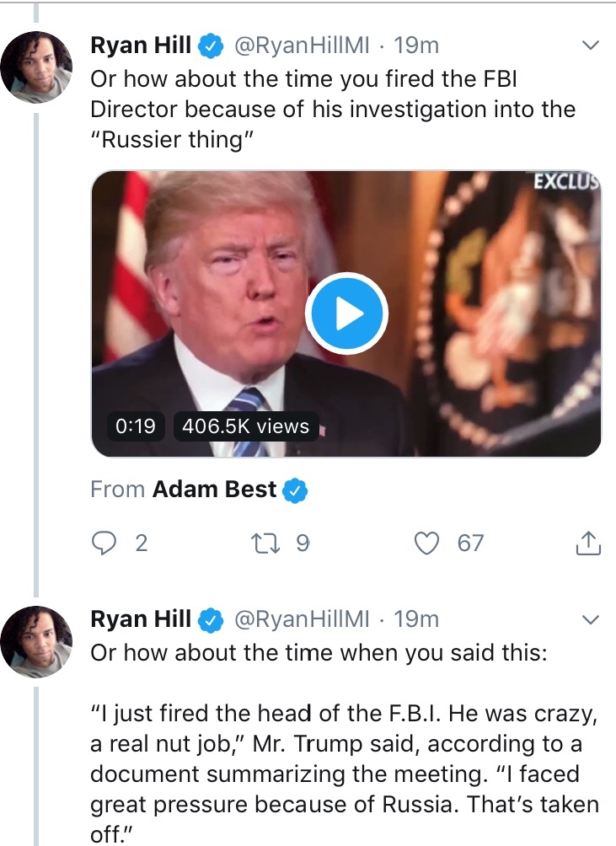
Task: Expand options chevron on the second tweet
Action: pyautogui.click(x=591, y=620)
